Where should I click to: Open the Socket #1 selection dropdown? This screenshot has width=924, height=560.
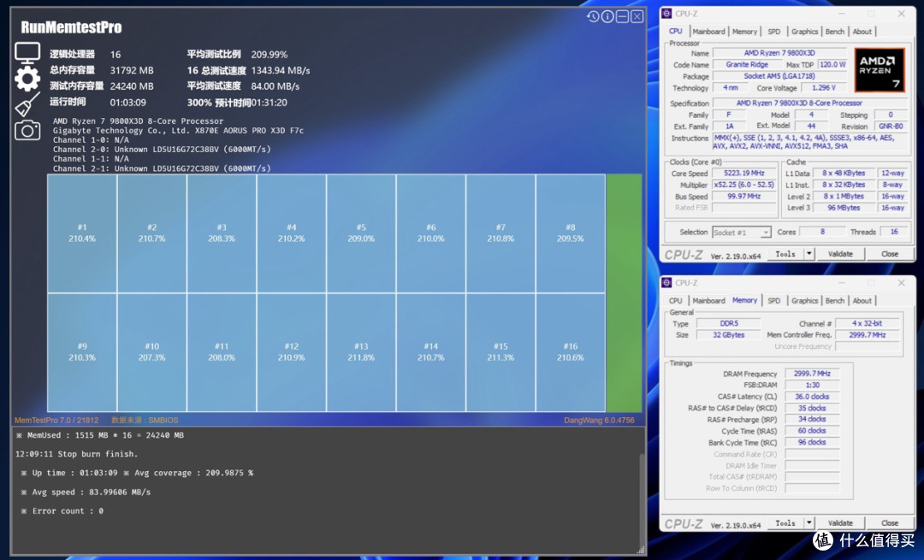741,233
